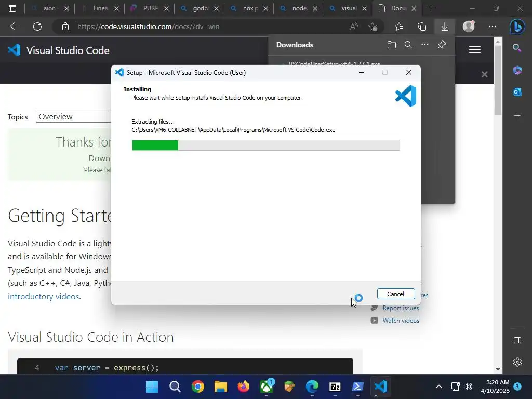Toggle the sidebar visibility icon
This screenshot has width=532, height=399.
tap(517, 340)
